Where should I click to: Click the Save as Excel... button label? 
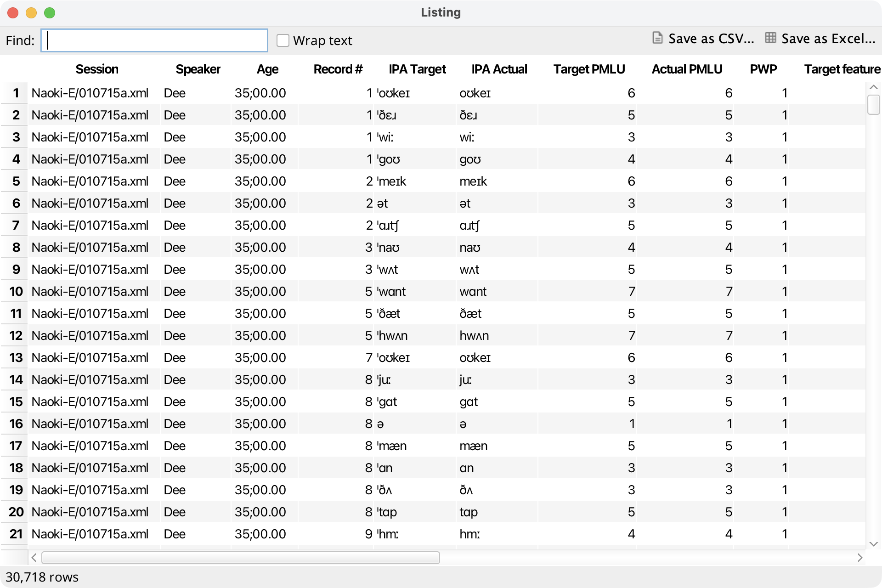(x=828, y=39)
